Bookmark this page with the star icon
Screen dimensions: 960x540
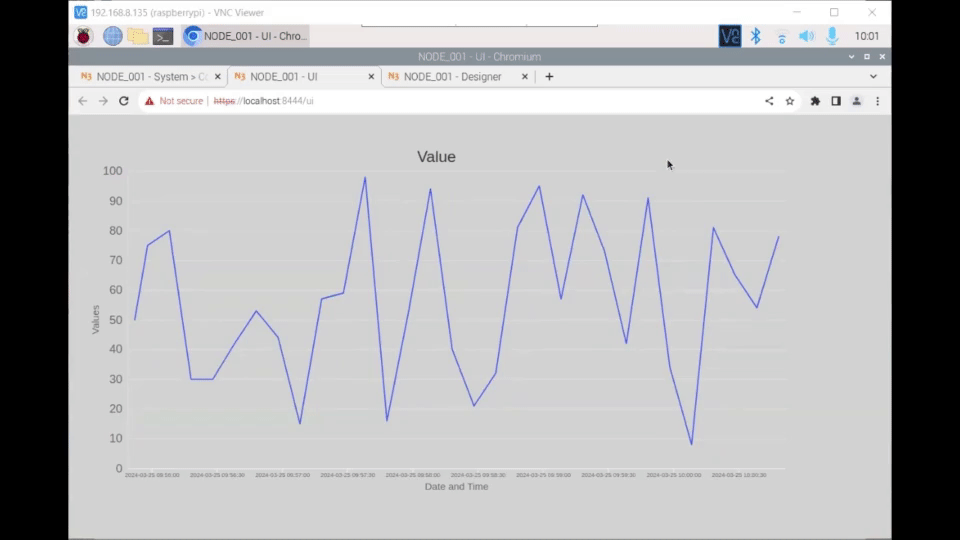click(x=790, y=101)
